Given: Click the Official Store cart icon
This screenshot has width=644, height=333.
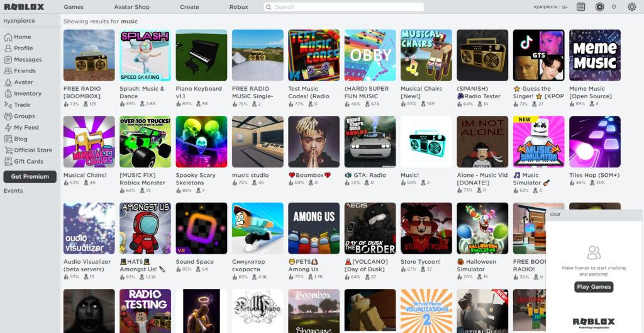Looking at the screenshot, I should [8, 150].
